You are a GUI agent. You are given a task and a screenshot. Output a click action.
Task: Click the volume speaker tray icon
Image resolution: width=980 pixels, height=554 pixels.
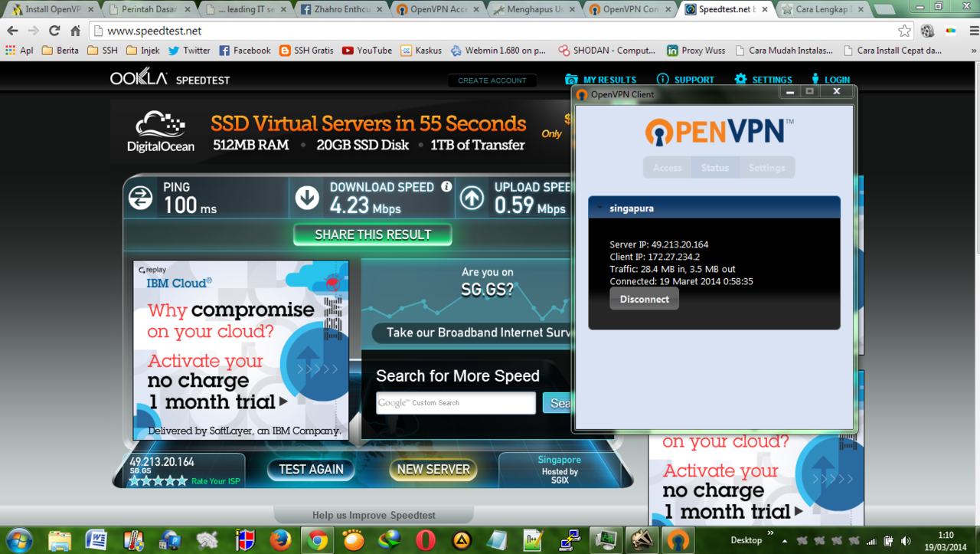pyautogui.click(x=906, y=540)
